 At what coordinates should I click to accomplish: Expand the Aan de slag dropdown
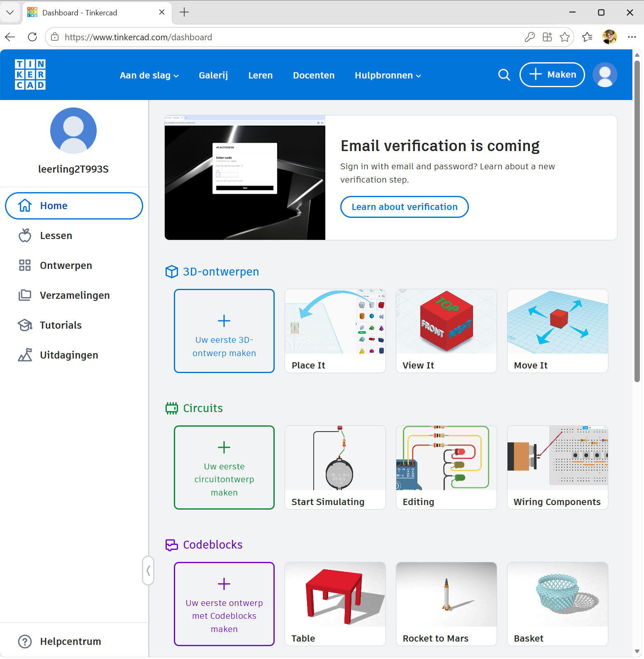coord(149,76)
